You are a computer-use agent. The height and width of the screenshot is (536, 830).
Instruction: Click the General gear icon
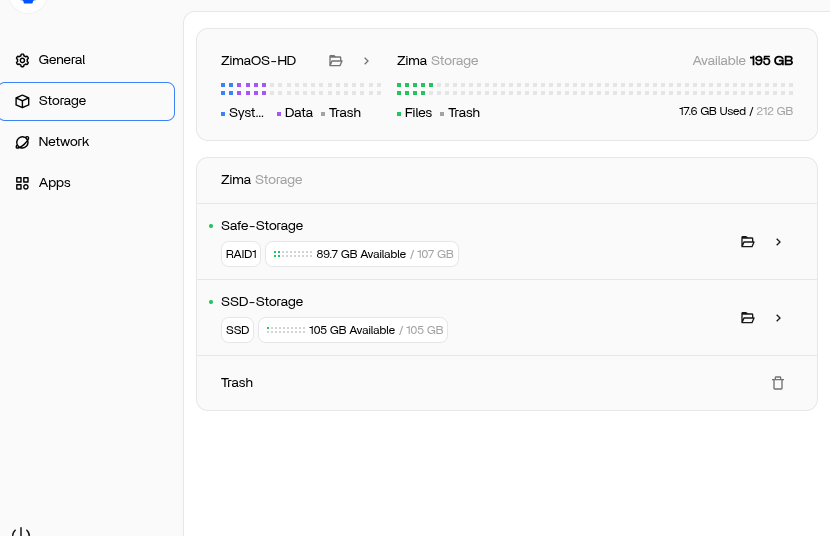click(x=22, y=60)
